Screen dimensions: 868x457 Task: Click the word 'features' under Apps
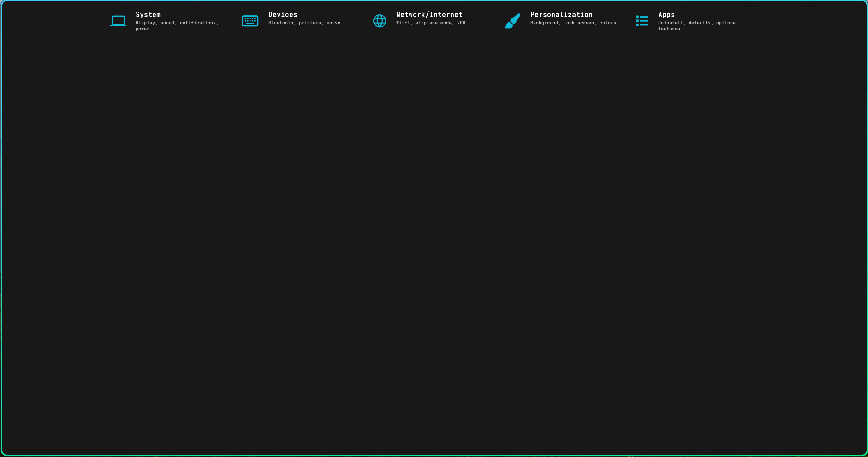pyautogui.click(x=669, y=29)
